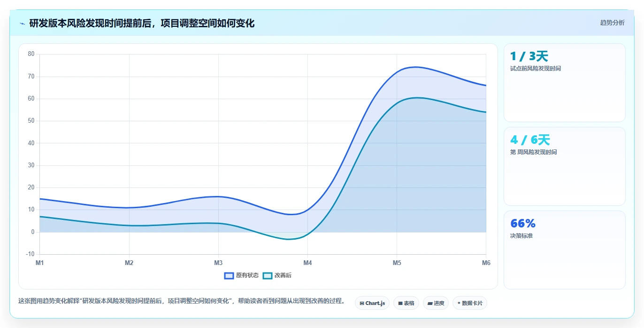The image size is (644, 328).
Task: Click the M5 x-axis label
Action: pos(397,263)
